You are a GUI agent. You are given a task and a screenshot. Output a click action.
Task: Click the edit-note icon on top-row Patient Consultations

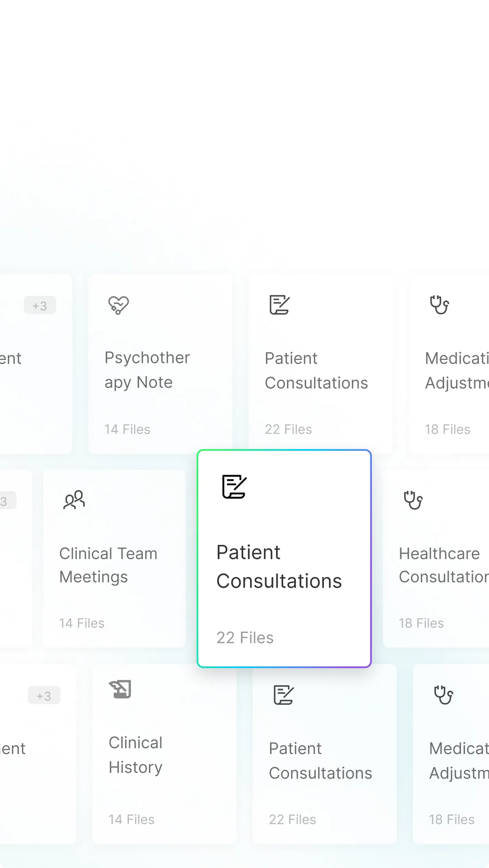[x=280, y=305]
